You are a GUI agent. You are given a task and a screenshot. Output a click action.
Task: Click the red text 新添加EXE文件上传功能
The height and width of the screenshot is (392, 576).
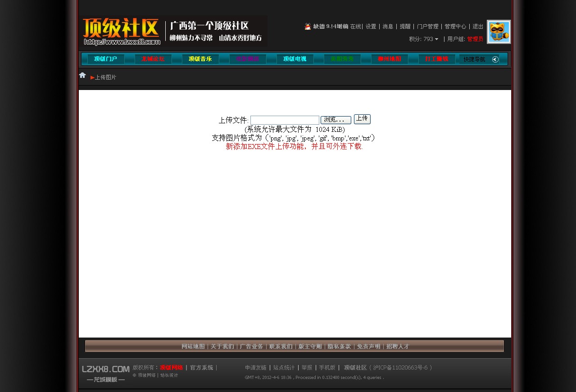click(294, 146)
